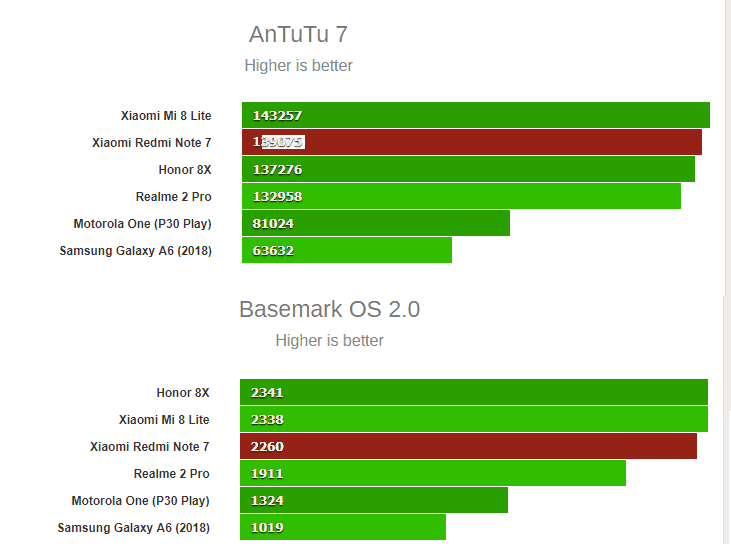
Task: Click the Samsung Galaxy A6 1019 bar
Action: 342,528
